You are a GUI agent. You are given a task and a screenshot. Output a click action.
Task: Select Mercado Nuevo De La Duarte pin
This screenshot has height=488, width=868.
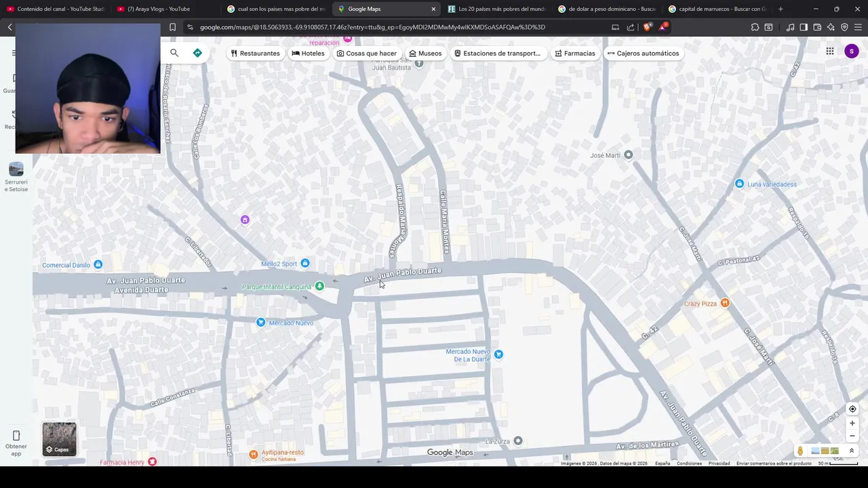pyautogui.click(x=498, y=354)
